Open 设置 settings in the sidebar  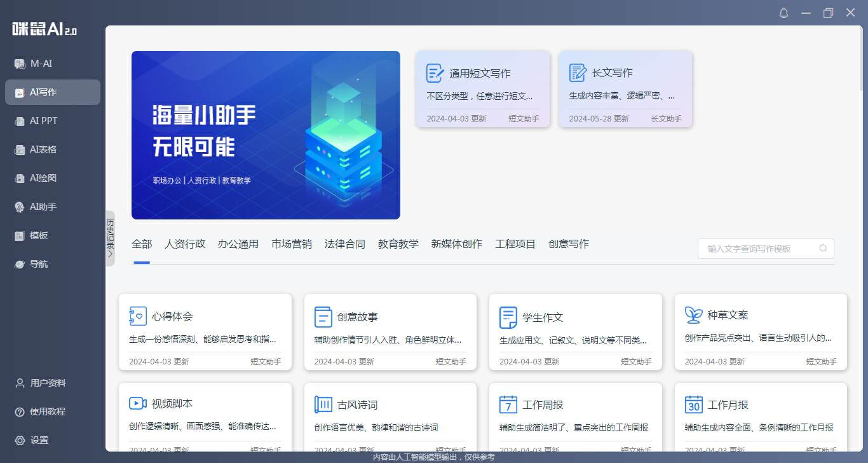click(x=39, y=440)
